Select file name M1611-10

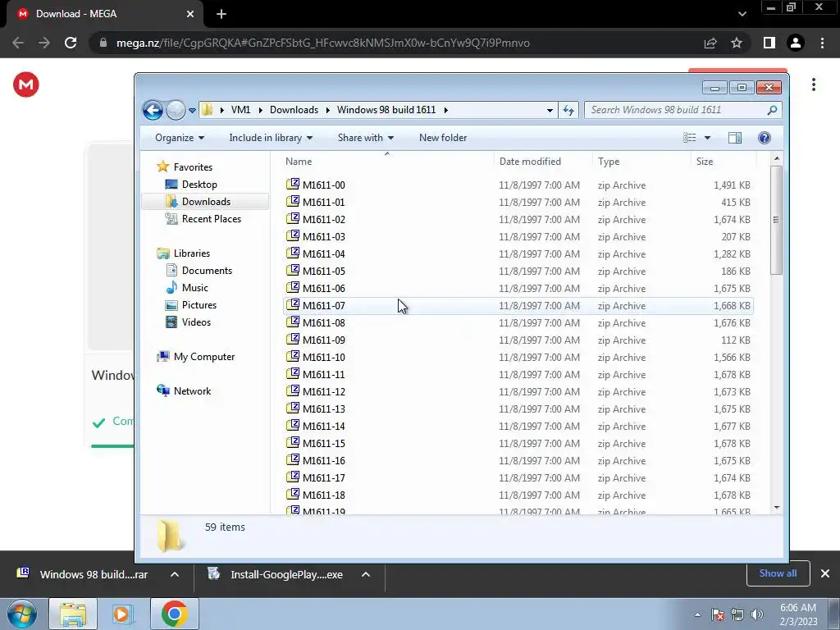tap(323, 358)
